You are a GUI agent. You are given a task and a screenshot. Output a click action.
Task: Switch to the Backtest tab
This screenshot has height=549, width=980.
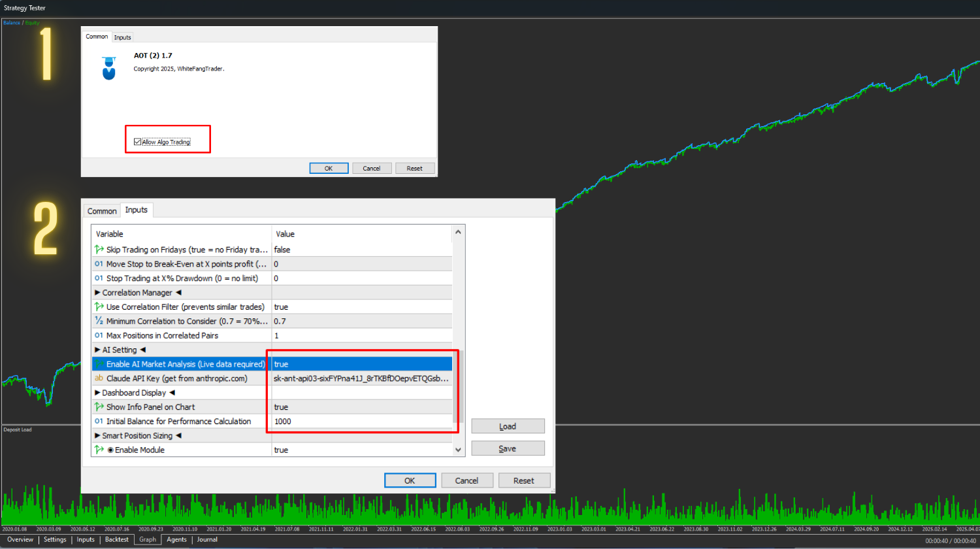pyautogui.click(x=117, y=540)
